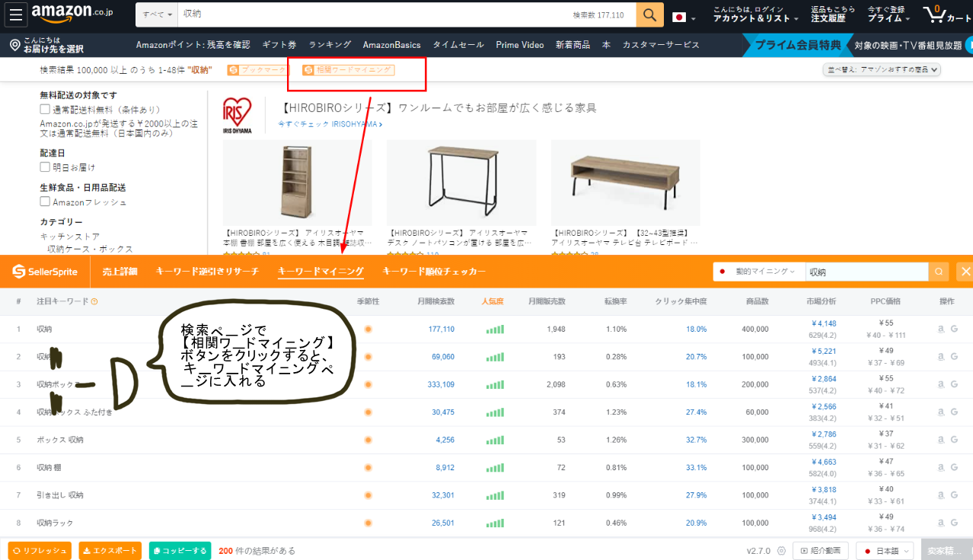Click the リフレッシュ button
The image size is (973, 560).
click(40, 551)
